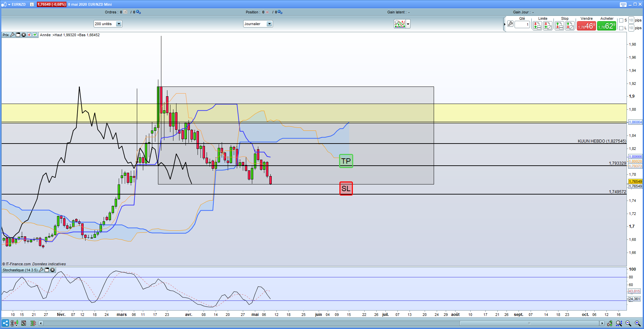Maximize the Prix panel via the window icon
Viewport: 644px width, 329px height.
tap(18, 35)
